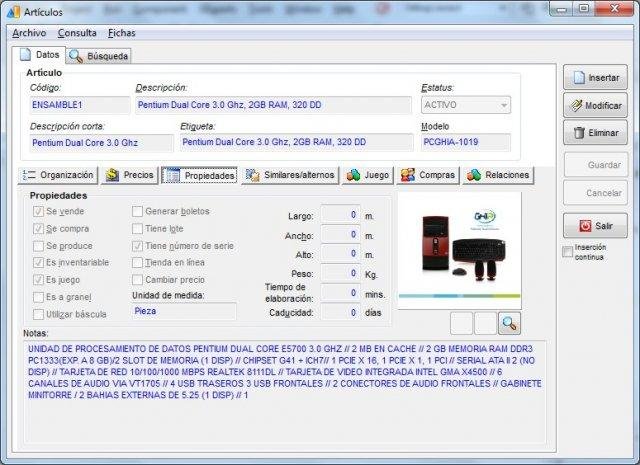Click the Tiempo de elaboración field
The width and height of the screenshot is (640, 465).
pyautogui.click(x=340, y=293)
